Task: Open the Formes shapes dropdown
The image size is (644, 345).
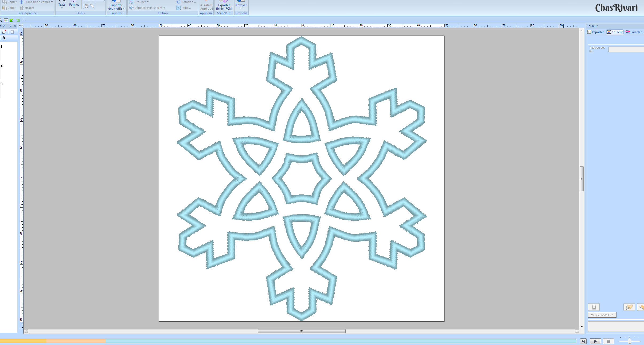Action: [x=74, y=5]
